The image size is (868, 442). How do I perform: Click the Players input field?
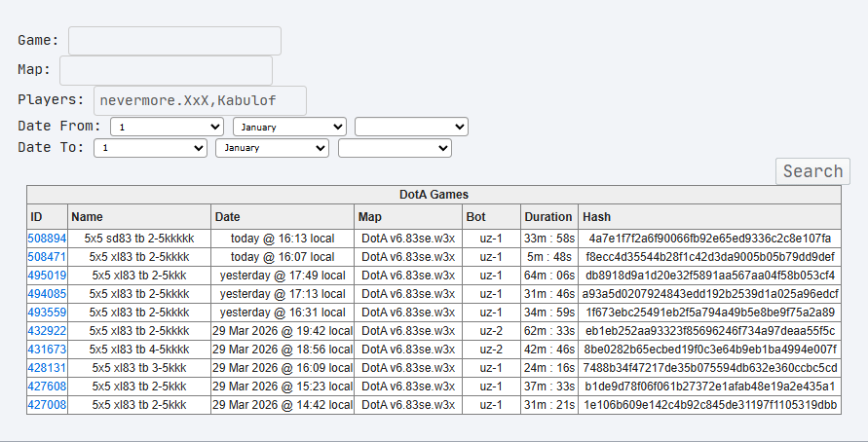(x=200, y=101)
